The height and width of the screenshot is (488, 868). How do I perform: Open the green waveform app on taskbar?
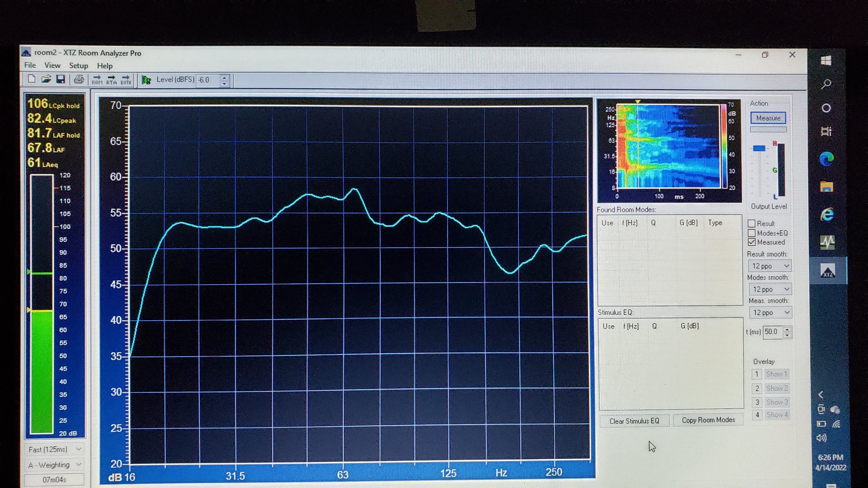pos(827,242)
